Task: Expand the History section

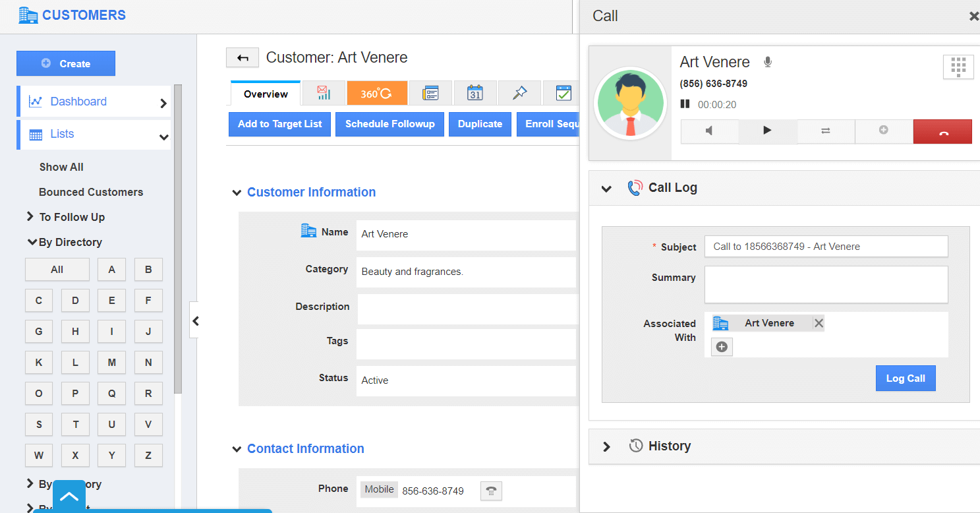Action: [606, 446]
